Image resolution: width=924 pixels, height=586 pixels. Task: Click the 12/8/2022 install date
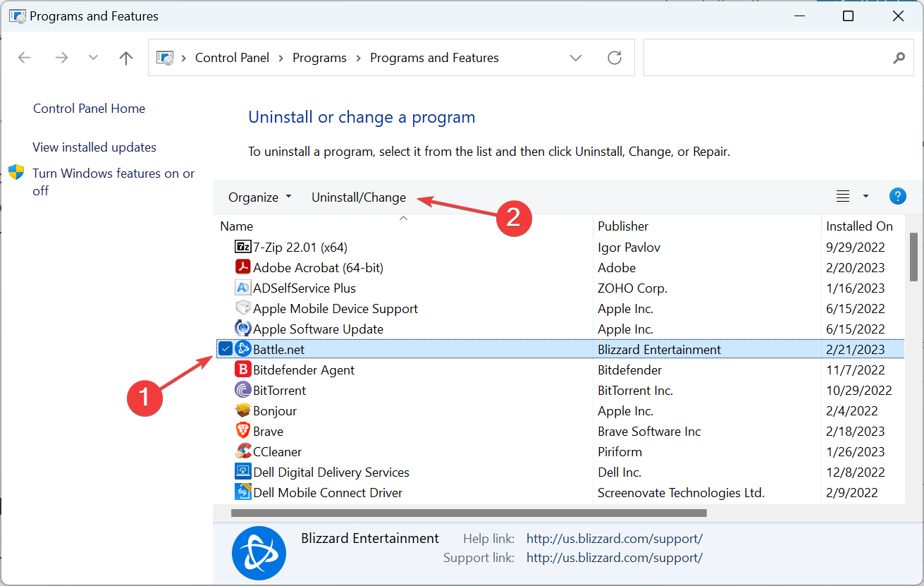click(856, 472)
